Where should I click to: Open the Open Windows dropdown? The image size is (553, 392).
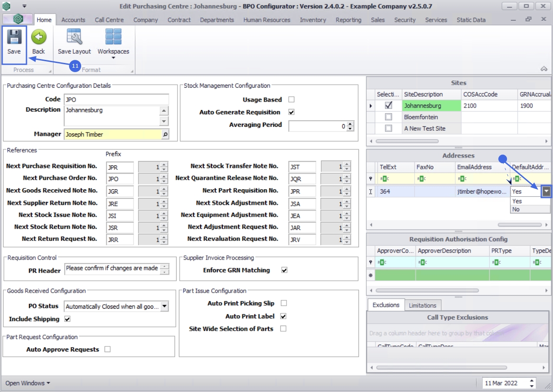(27, 383)
